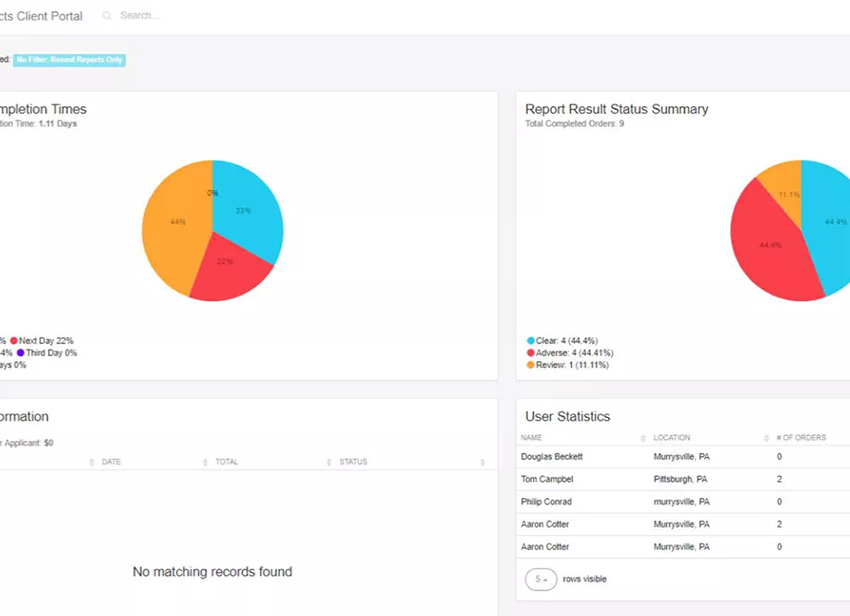Image resolution: width=850 pixels, height=616 pixels.
Task: Toggle the Clear: 4 legend entry
Action: click(561, 341)
